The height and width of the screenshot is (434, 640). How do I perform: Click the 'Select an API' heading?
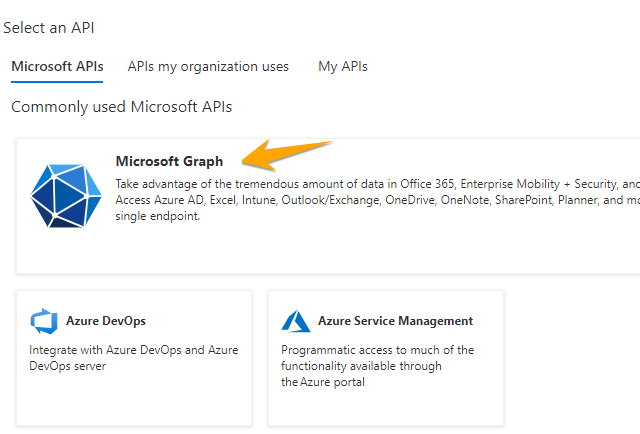pyautogui.click(x=49, y=28)
